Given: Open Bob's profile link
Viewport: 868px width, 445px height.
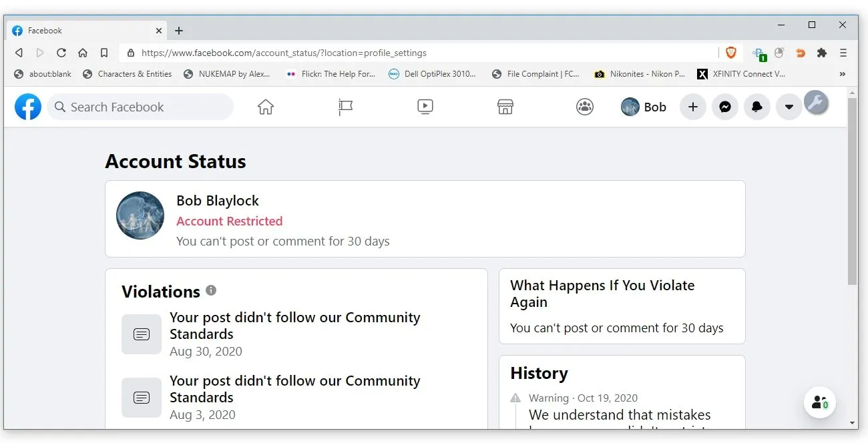Looking at the screenshot, I should tap(644, 107).
